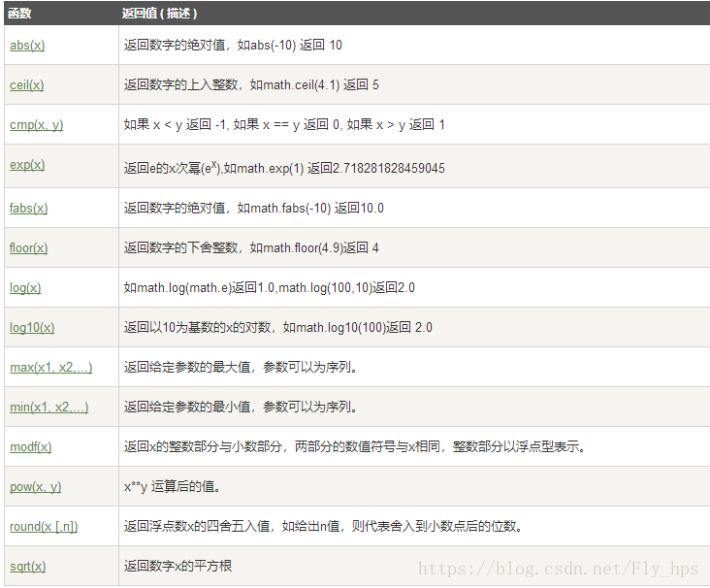Follow the exp(x) link

click(27, 165)
